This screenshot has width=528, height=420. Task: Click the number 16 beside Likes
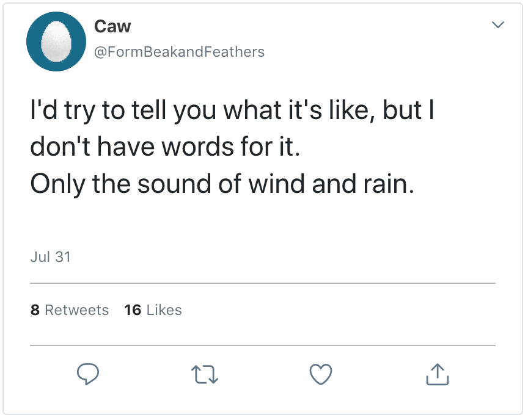coord(133,310)
